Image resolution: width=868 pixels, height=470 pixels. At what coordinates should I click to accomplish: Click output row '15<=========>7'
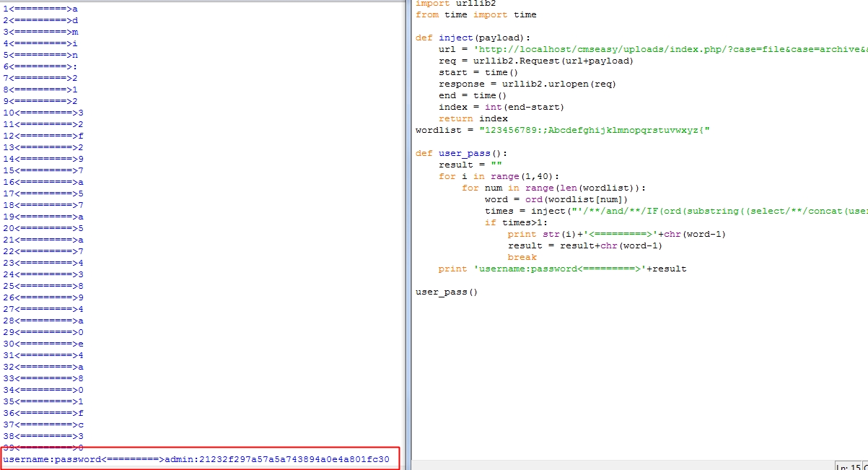[x=43, y=170]
